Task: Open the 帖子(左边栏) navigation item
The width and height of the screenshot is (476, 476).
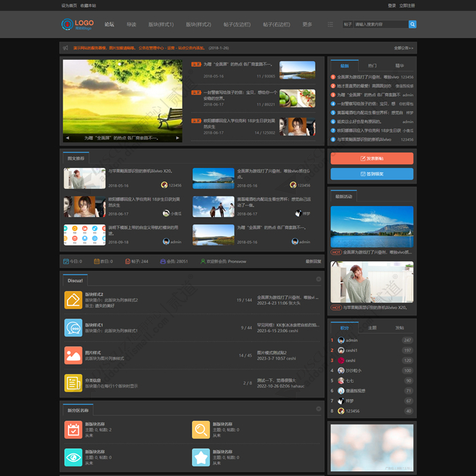Action: click(x=237, y=24)
